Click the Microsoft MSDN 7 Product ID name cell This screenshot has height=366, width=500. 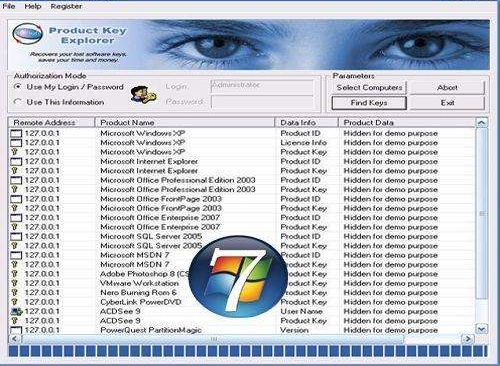(135, 255)
